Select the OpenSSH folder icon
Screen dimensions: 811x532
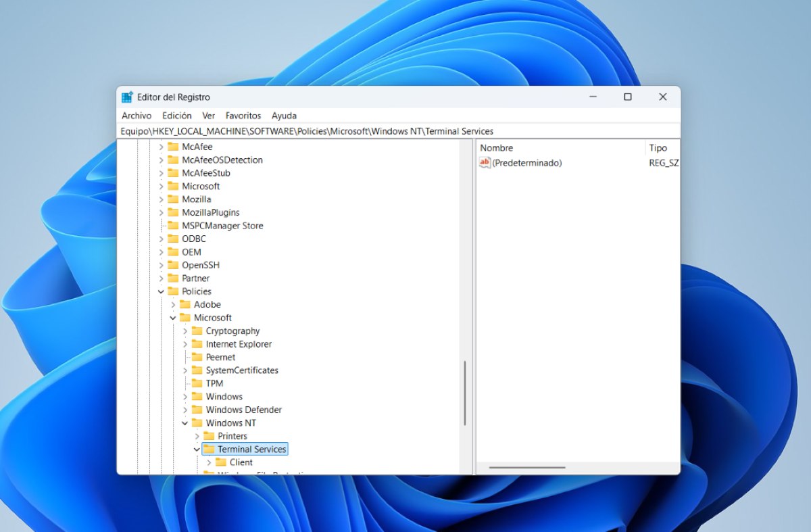click(173, 265)
